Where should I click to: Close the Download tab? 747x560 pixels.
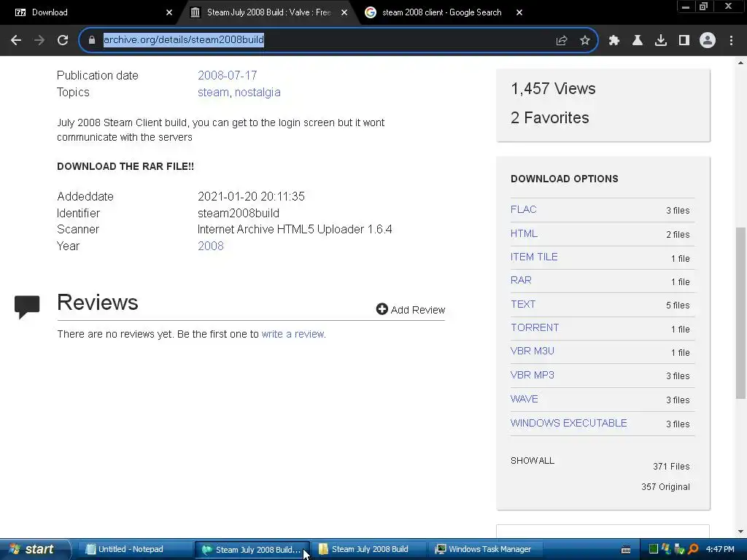(x=169, y=12)
